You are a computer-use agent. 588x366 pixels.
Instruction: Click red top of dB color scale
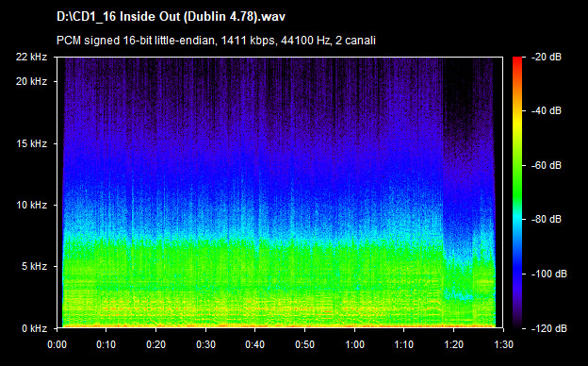coord(517,60)
